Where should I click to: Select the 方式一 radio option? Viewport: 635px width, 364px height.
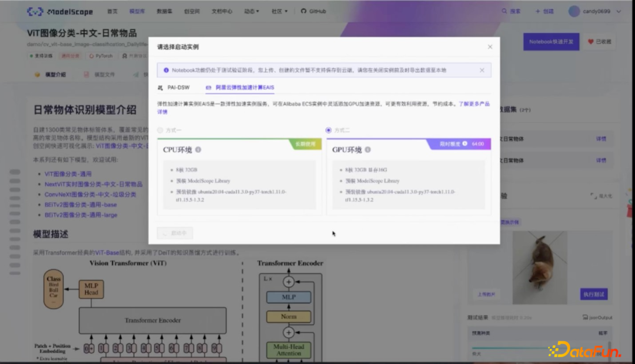coord(161,131)
